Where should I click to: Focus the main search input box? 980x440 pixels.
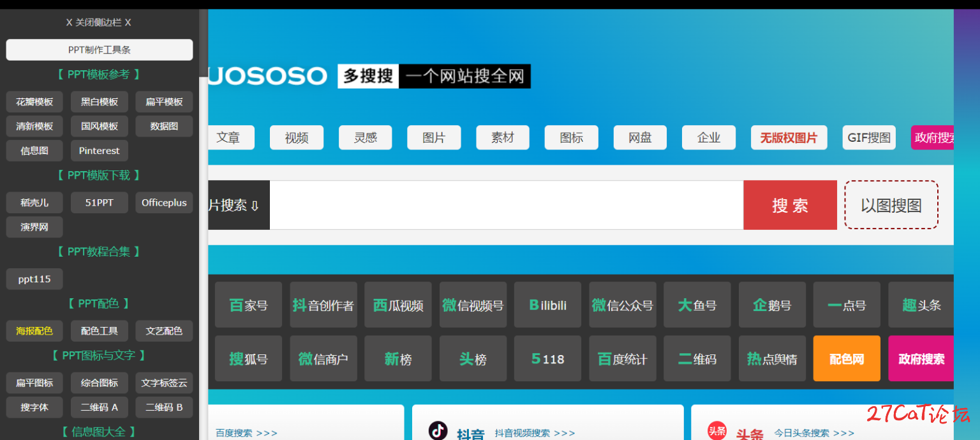point(507,205)
